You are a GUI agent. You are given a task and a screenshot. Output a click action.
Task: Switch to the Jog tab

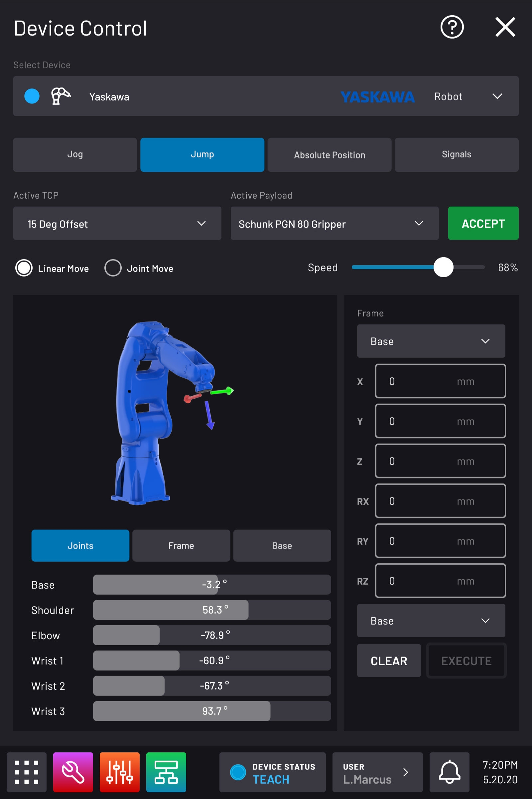[75, 154]
